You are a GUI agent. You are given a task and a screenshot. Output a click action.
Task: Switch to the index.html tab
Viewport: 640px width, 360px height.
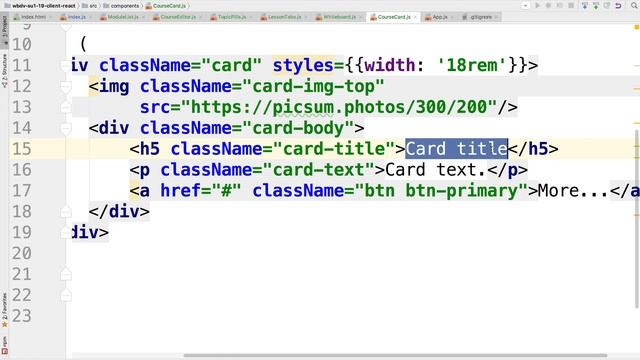point(33,17)
